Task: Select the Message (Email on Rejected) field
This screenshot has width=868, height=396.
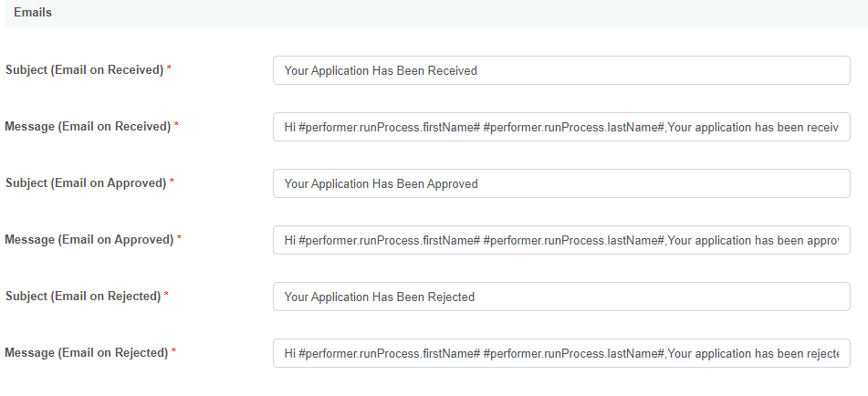Action: [x=561, y=353]
